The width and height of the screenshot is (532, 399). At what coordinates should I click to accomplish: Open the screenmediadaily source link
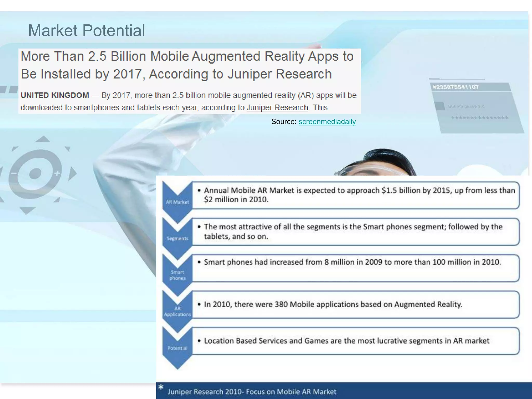point(327,122)
